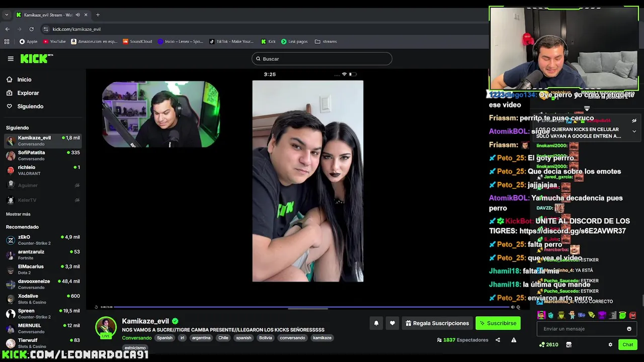Mute tab via speaker icon
The image size is (644, 362).
pos(77,15)
